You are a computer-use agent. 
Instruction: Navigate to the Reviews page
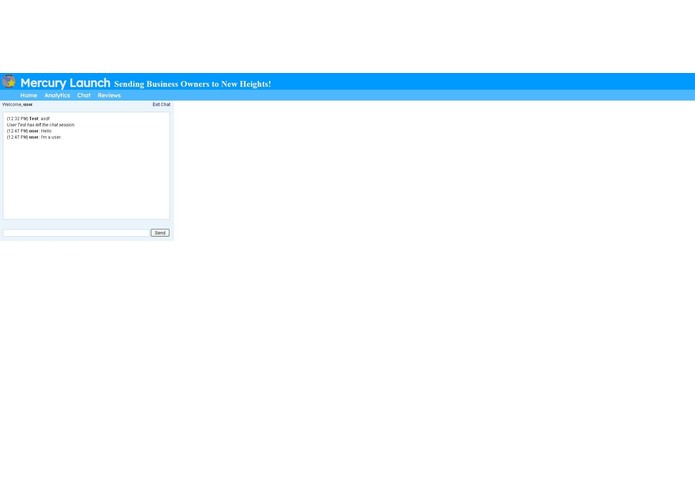109,95
